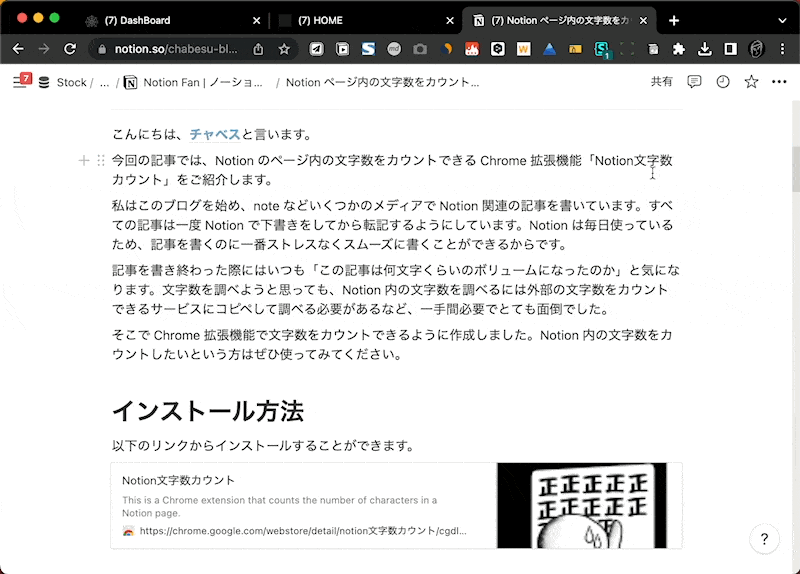Screen dimensions: 800x574
Task: Open a new browser tab
Action: 674,20
